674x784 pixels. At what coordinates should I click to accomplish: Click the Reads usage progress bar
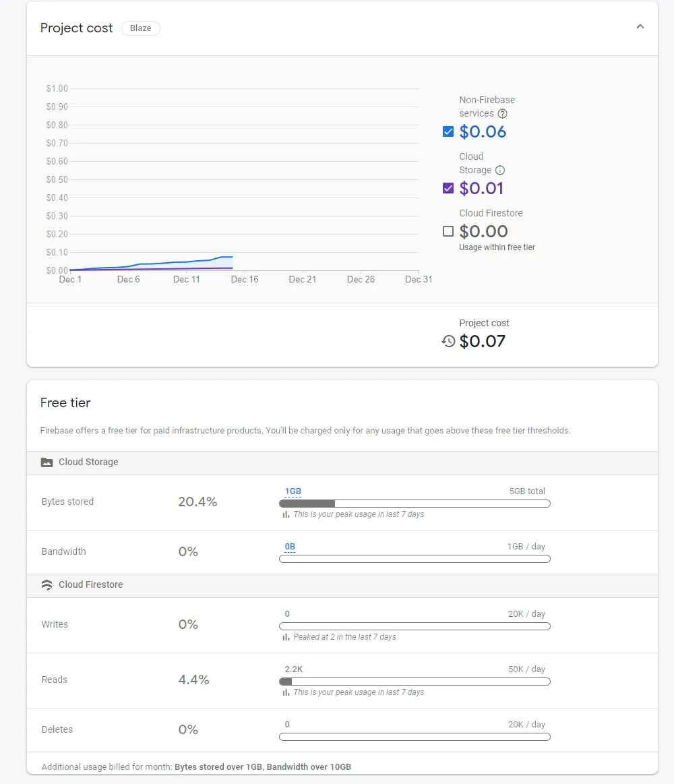tap(415, 682)
